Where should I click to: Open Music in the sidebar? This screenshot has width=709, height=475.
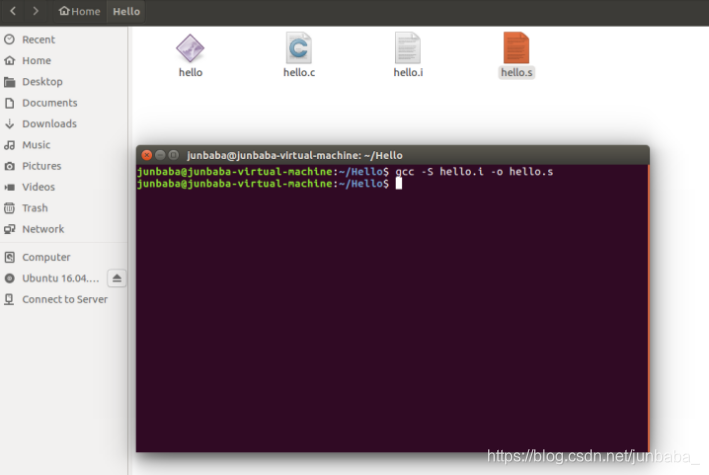[63, 145]
